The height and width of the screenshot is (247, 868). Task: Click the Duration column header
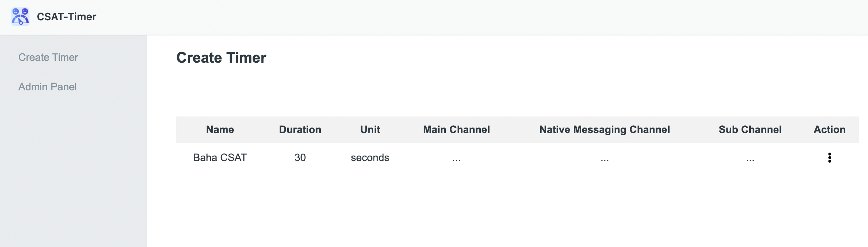[300, 129]
